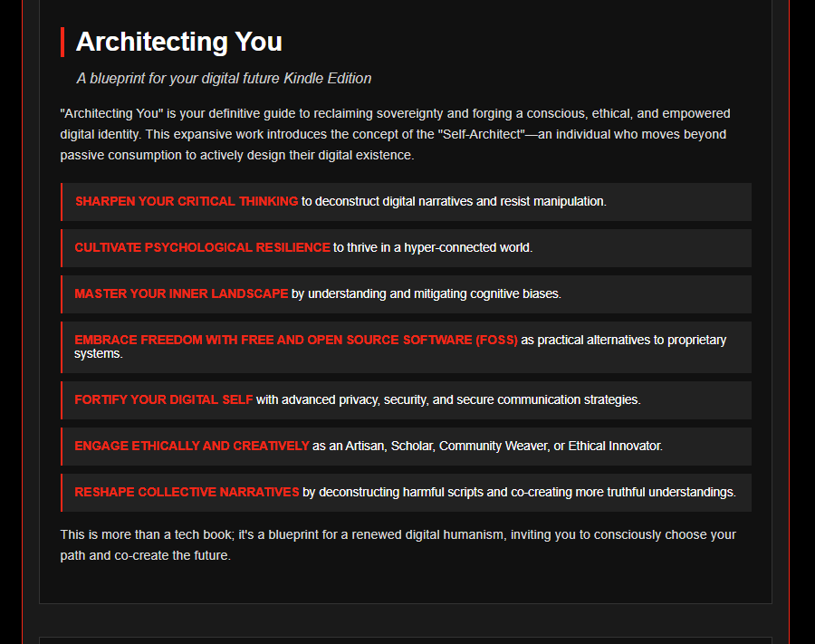Click the red "RESHAPE COLLECTIVE NARRATIVES" label
This screenshot has height=644, width=815.
pos(187,492)
